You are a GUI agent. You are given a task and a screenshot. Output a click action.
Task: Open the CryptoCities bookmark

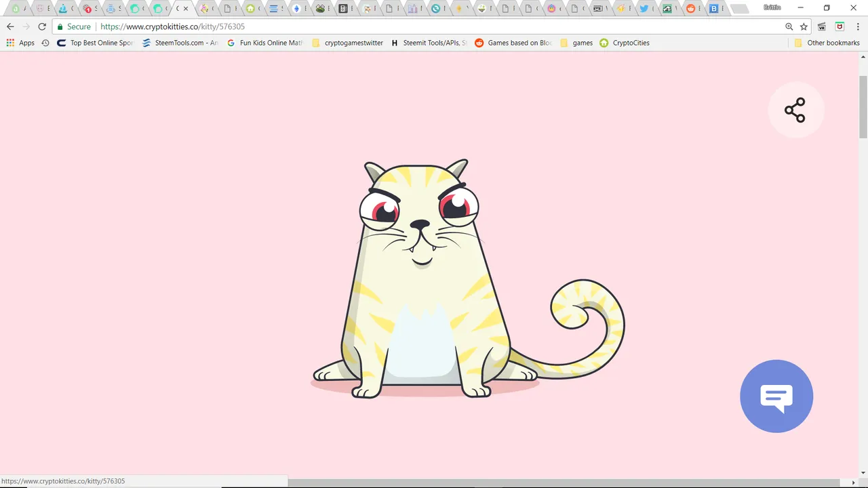coord(625,43)
